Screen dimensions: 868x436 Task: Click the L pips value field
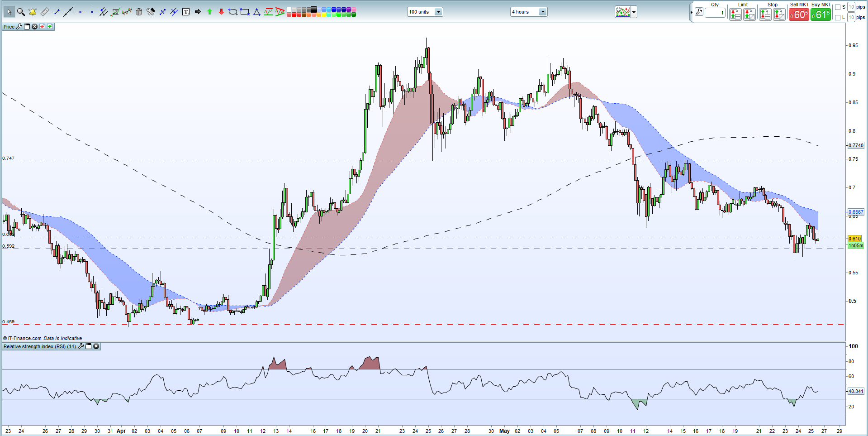851,18
